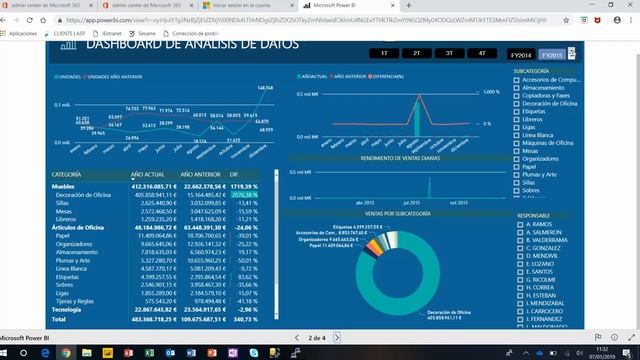Image resolution: width=640 pixels, height=360 pixels.
Task: Open Microsoft Edge from the taskbar
Action: point(45,353)
